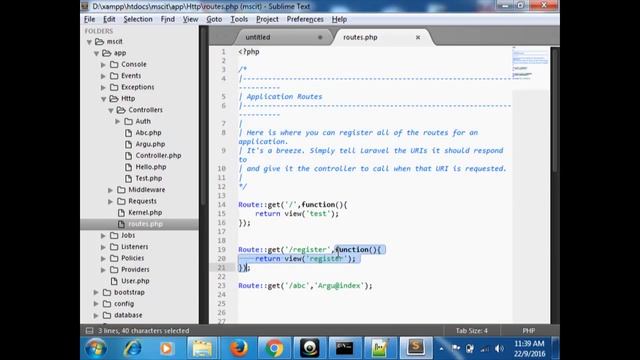Open the Selection menu
This screenshot has width=640, height=360.
pos(138,19)
